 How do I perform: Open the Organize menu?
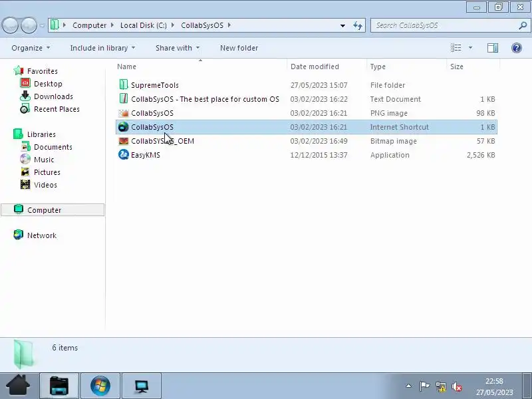coord(31,48)
